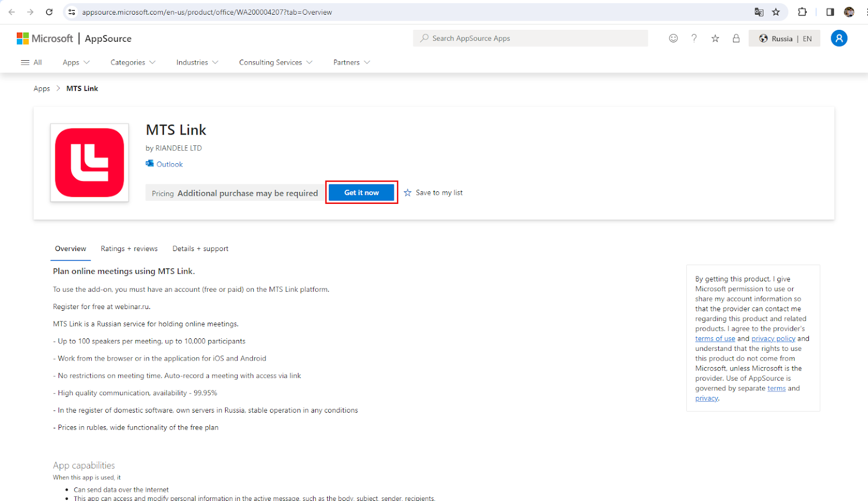This screenshot has height=501, width=868.
Task: Open the provider's privacy policy link
Action: point(773,338)
